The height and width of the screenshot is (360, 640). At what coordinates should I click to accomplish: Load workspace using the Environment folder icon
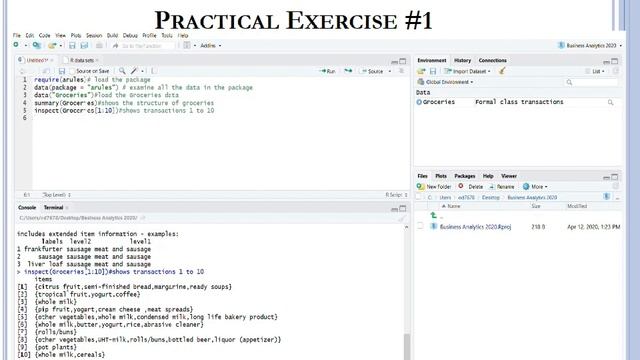[421, 71]
